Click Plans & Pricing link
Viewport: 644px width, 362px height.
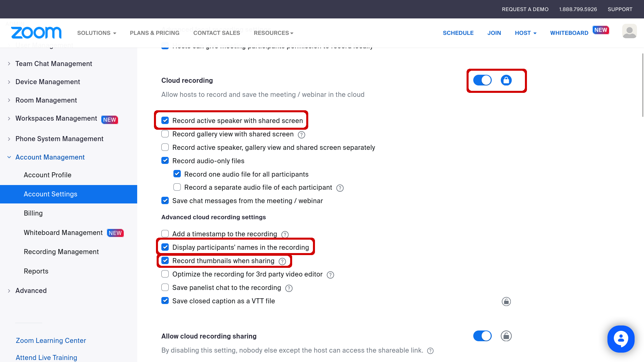coord(155,33)
